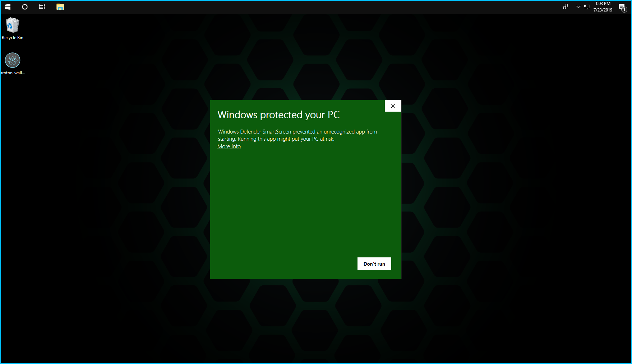This screenshot has height=364, width=632.
Task: Open the Action Center notifications icon
Action: tap(622, 7)
